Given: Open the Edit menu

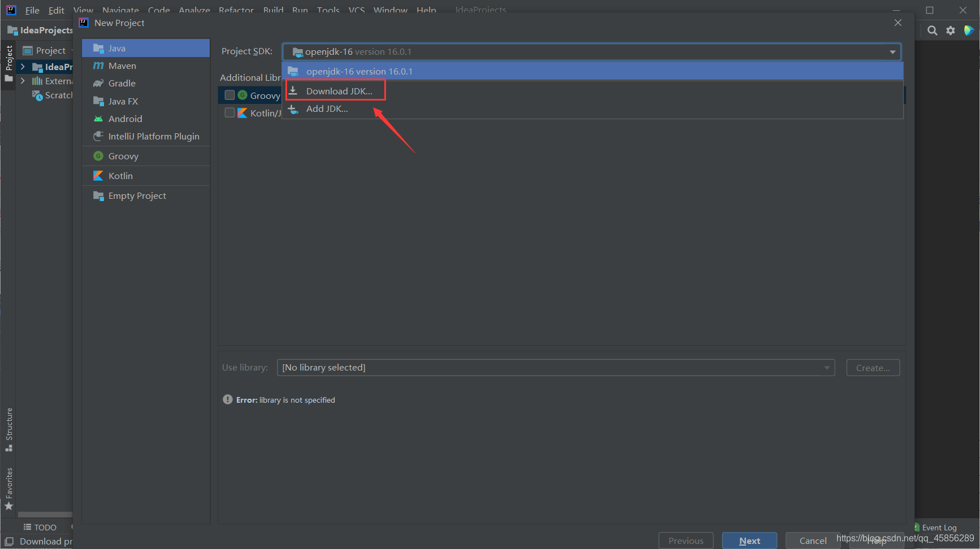Looking at the screenshot, I should [56, 10].
